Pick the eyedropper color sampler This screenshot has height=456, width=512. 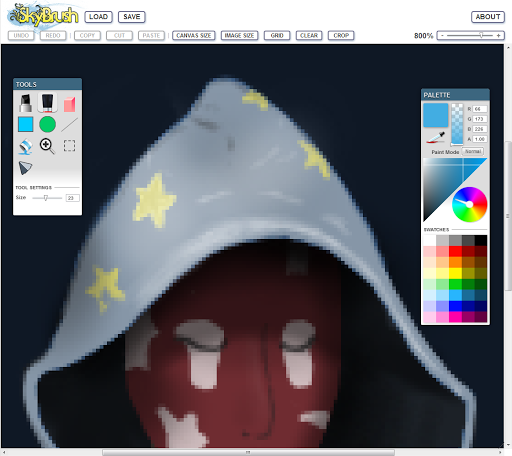click(436, 137)
